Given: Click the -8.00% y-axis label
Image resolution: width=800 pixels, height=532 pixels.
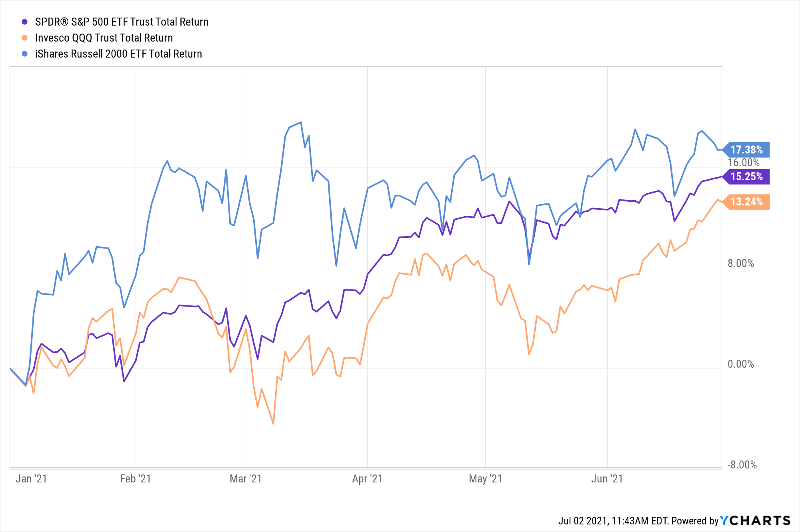Looking at the screenshot, I should (x=742, y=465).
